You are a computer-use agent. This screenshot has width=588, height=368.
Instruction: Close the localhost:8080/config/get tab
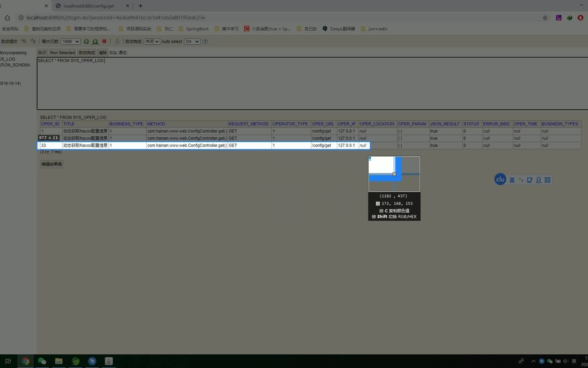pyautogui.click(x=128, y=6)
